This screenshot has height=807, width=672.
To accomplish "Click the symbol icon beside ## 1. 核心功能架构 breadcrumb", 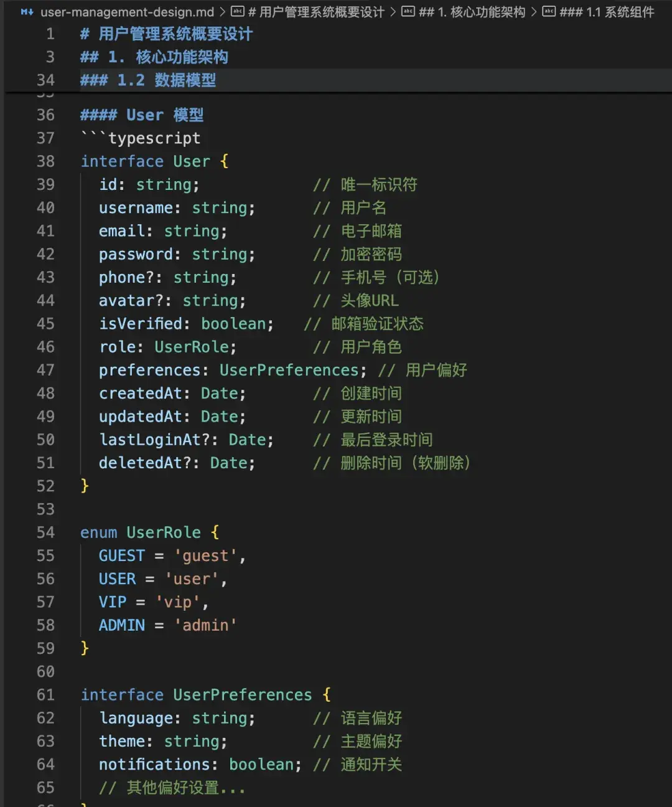I will point(408,12).
